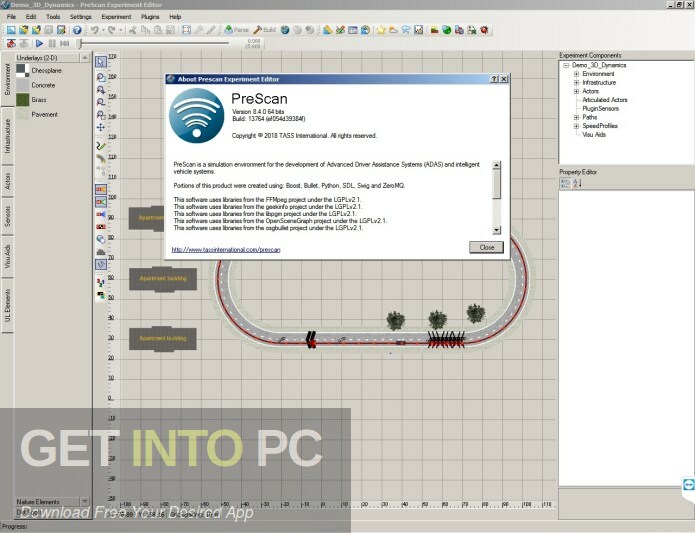Select the Pavement underlay
The height and width of the screenshot is (533, 695).
[x=37, y=114]
